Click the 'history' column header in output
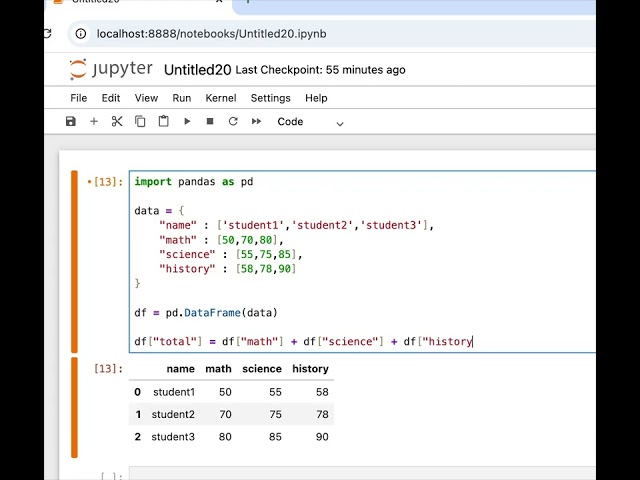 pyautogui.click(x=310, y=369)
